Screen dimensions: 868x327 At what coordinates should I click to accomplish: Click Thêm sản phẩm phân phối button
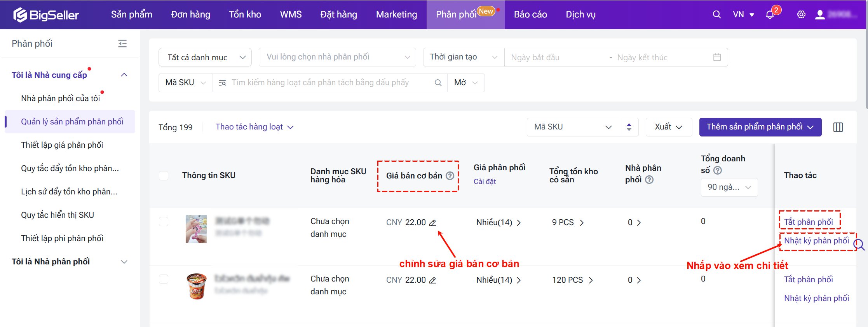click(x=760, y=127)
